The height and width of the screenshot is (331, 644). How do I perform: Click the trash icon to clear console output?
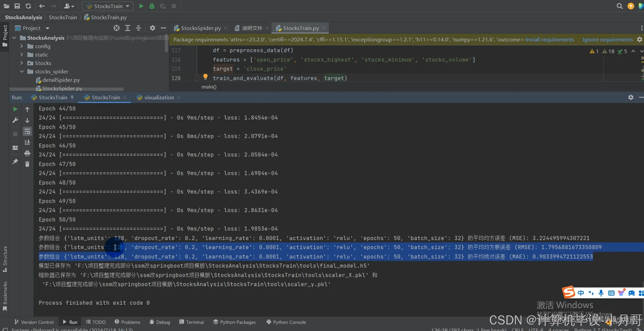(27, 164)
